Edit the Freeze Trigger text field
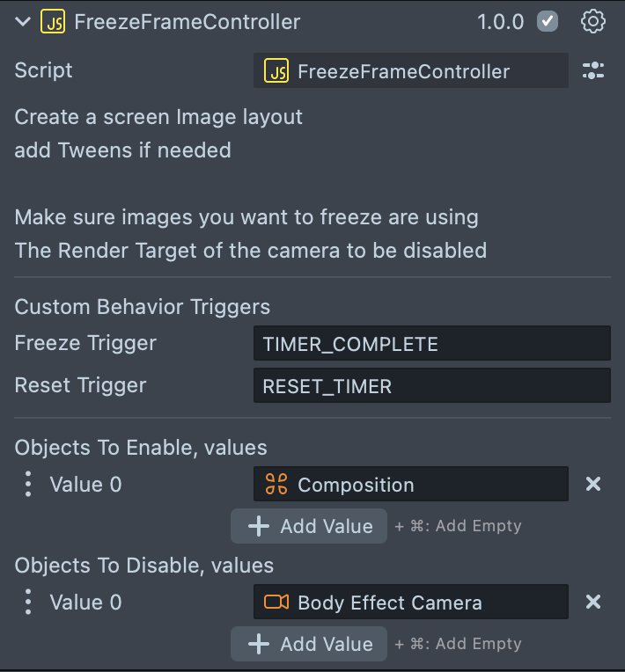The height and width of the screenshot is (672, 625). tap(431, 343)
